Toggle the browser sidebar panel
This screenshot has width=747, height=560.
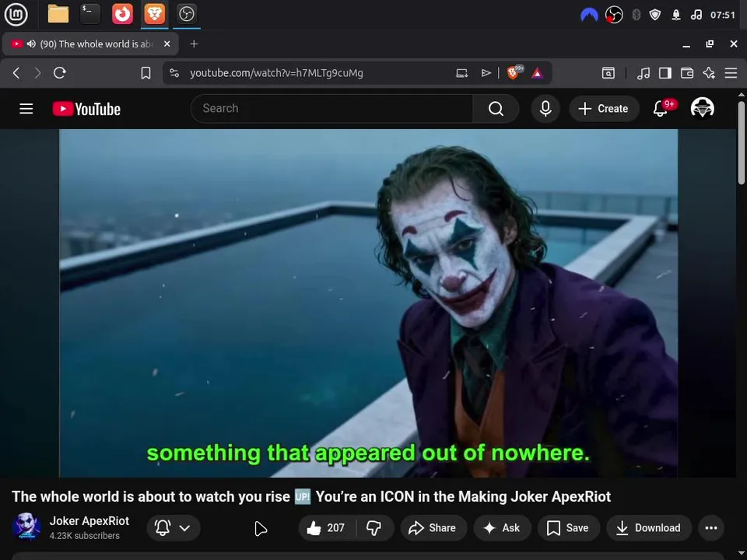[665, 73]
